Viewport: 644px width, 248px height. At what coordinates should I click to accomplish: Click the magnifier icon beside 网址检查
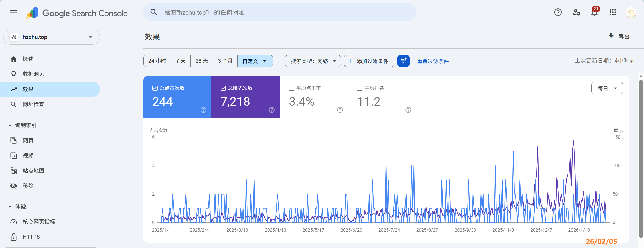click(14, 104)
